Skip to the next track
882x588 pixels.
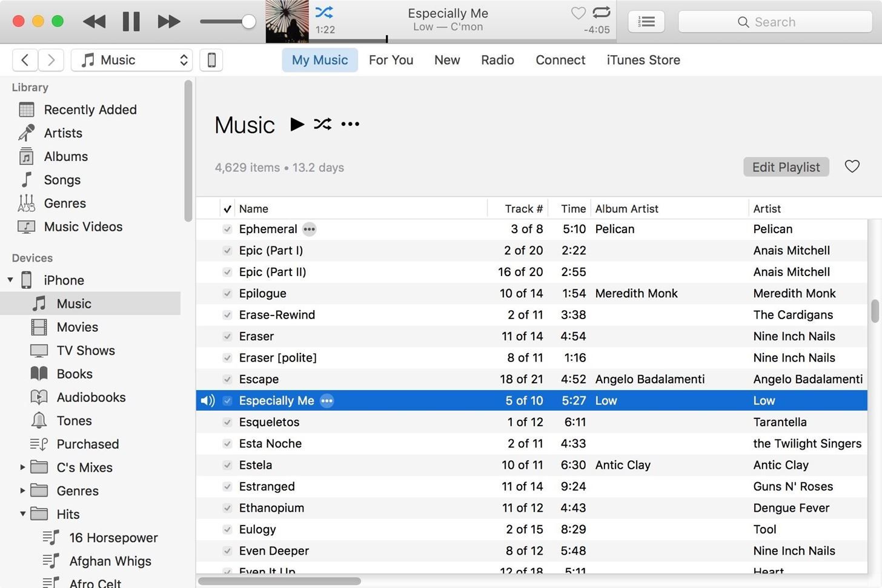[168, 22]
